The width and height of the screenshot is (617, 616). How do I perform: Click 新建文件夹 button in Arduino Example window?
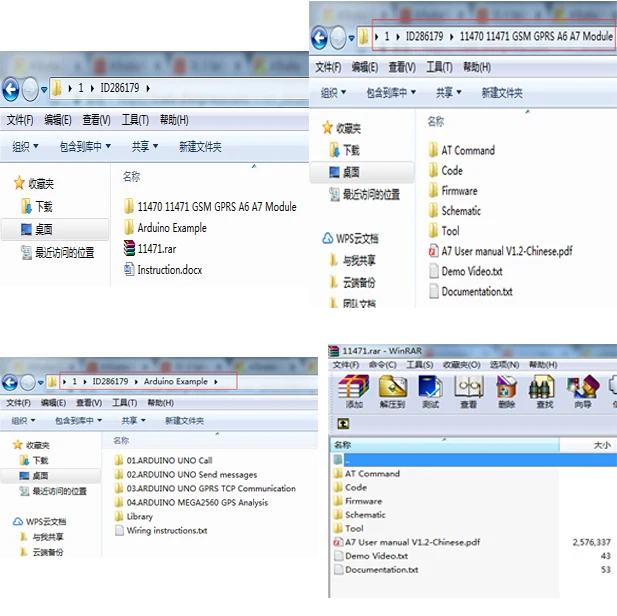tap(185, 421)
